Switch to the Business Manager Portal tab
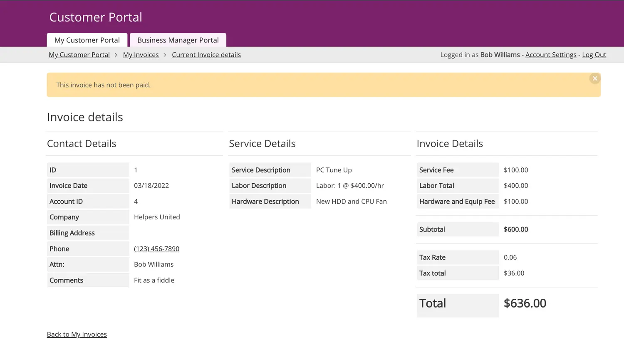Viewport: 624px width, 364px height. tap(178, 40)
